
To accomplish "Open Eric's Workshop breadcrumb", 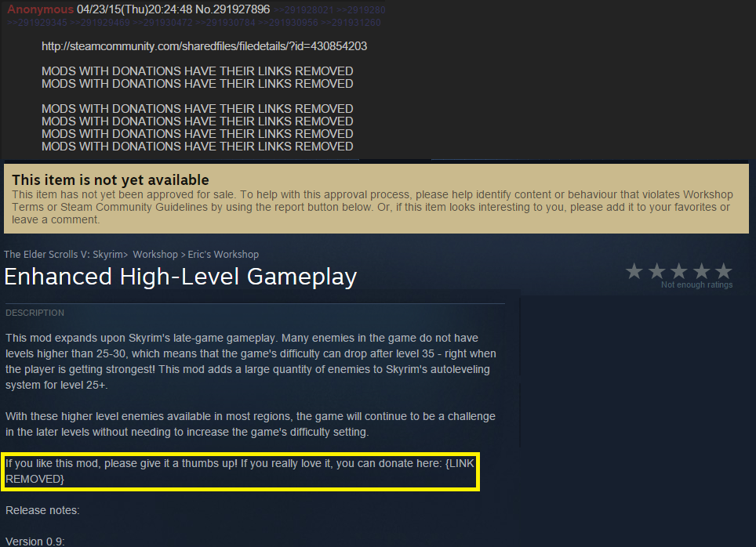I will click(224, 255).
